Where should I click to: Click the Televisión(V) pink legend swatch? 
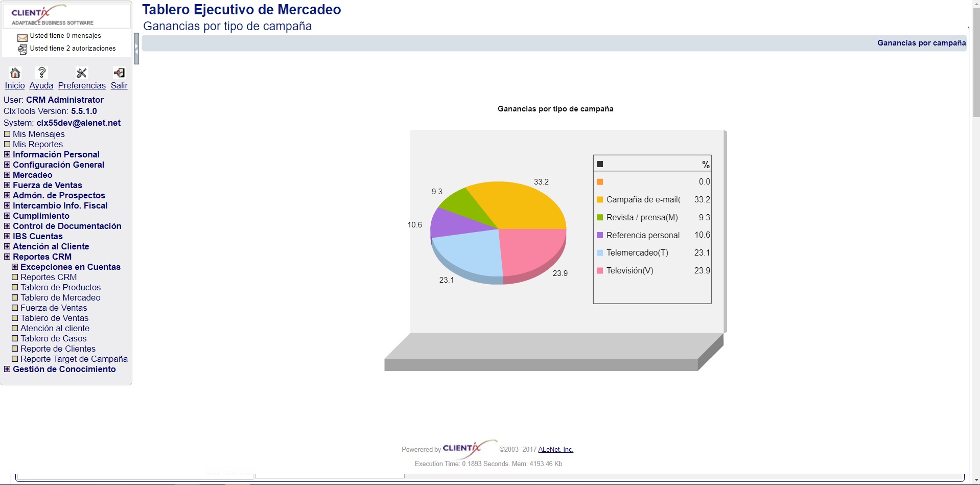tap(600, 271)
